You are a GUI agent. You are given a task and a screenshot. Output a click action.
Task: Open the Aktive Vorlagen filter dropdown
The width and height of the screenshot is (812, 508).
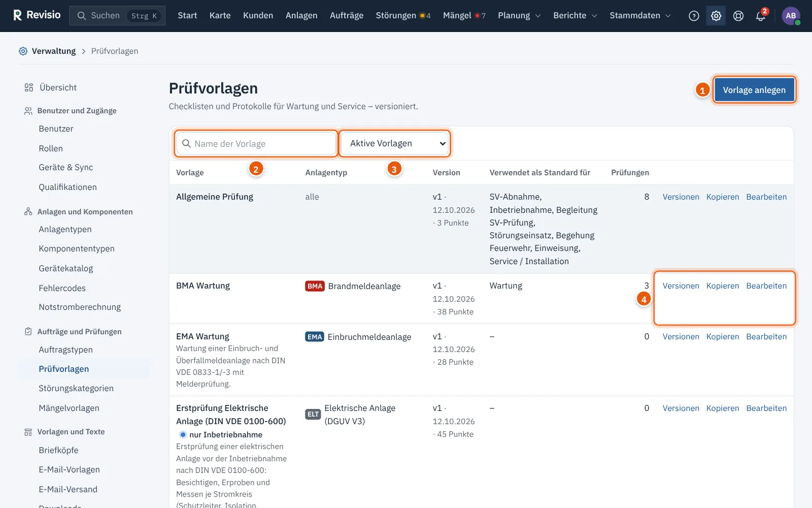click(395, 143)
